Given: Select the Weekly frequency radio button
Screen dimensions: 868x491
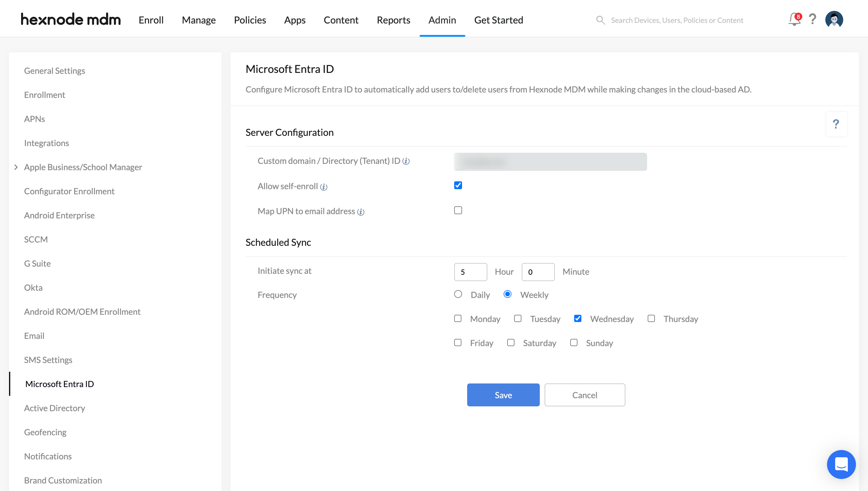Looking at the screenshot, I should point(507,294).
